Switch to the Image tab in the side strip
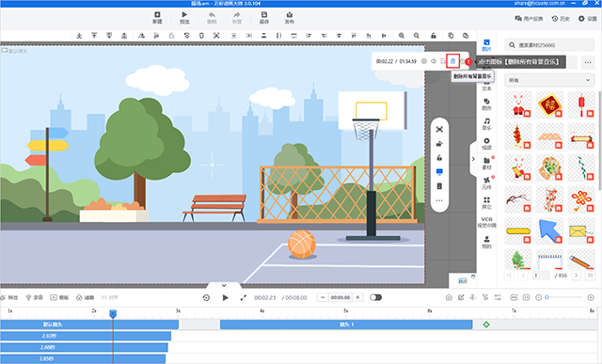Screen dimensions: 602x364 (486, 45)
